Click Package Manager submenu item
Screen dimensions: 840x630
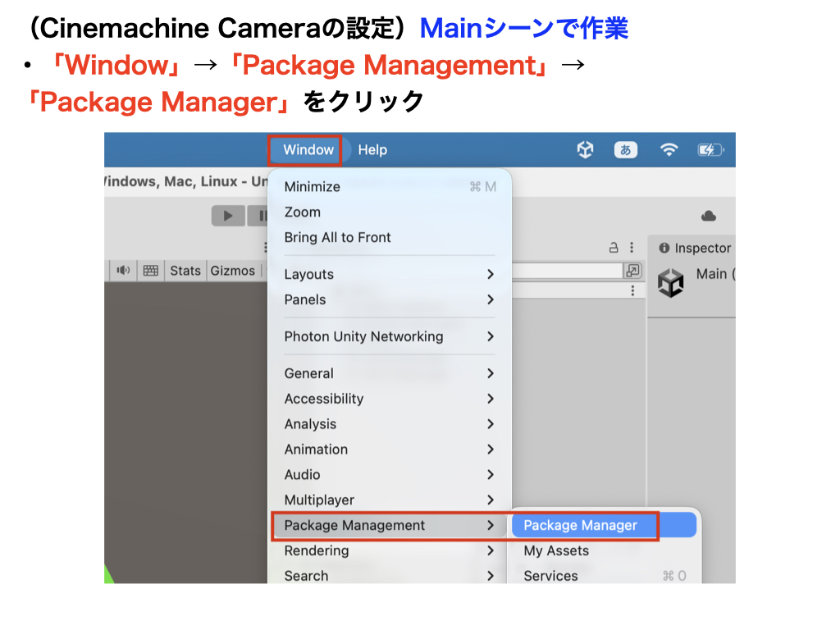[604, 526]
